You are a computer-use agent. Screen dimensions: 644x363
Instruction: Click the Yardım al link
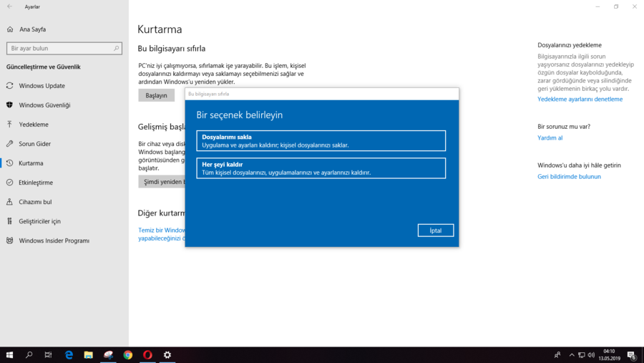click(x=550, y=137)
